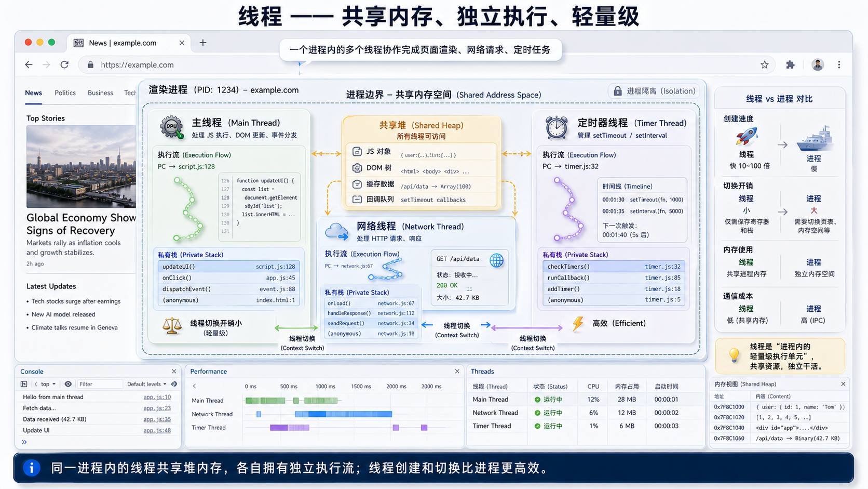Click the cloud Network Thread icon

click(337, 231)
